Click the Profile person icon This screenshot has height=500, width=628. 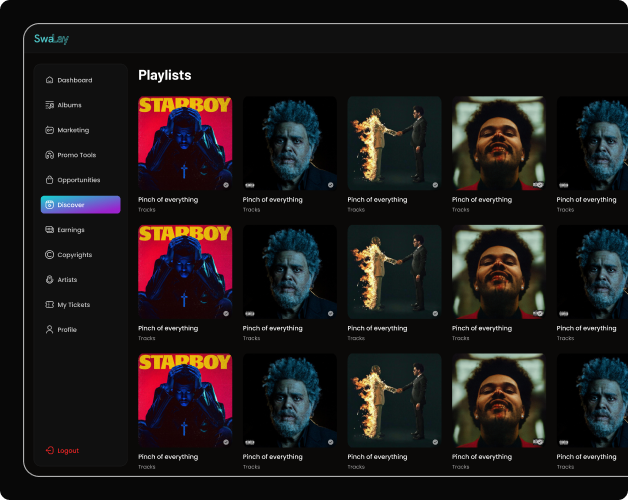pos(49,330)
